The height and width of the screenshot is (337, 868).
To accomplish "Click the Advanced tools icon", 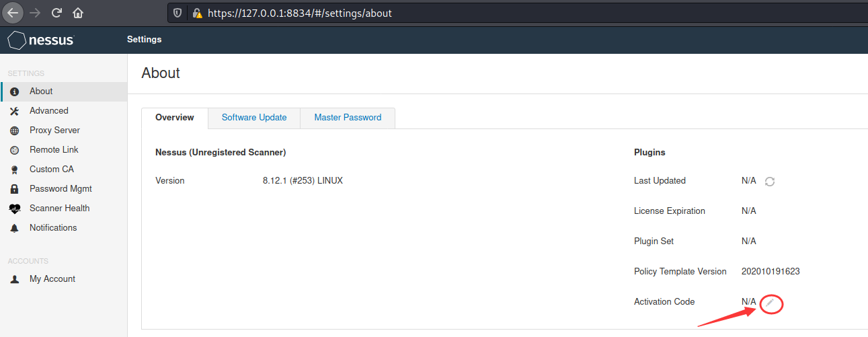I will click(15, 111).
